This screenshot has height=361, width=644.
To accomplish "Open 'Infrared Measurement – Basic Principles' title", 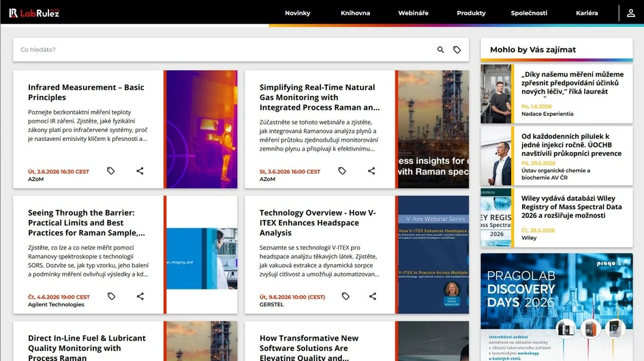I will (86, 93).
